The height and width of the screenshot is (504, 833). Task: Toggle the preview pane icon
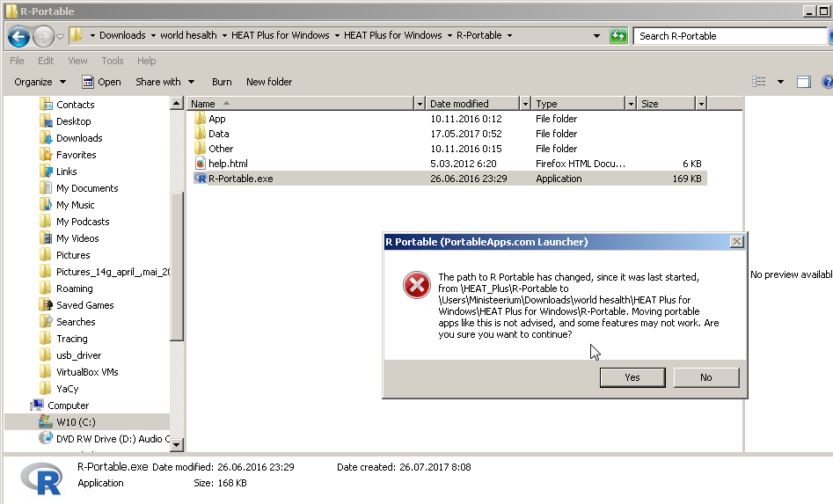[x=803, y=82]
